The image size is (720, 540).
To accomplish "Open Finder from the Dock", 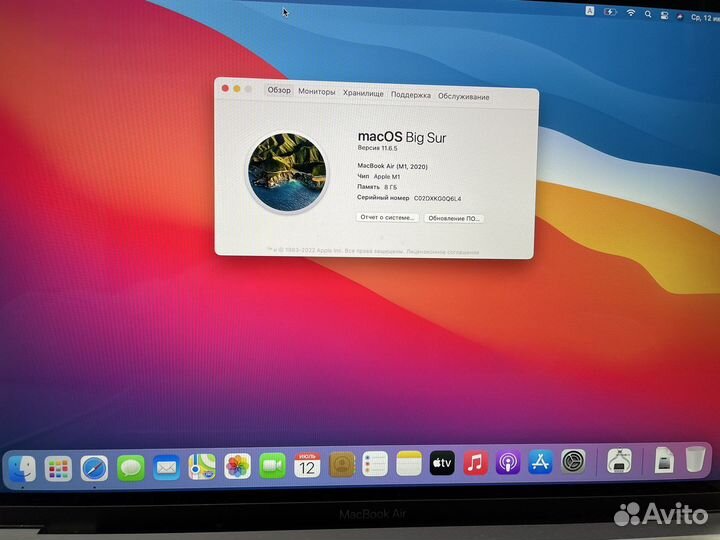I will tap(22, 469).
